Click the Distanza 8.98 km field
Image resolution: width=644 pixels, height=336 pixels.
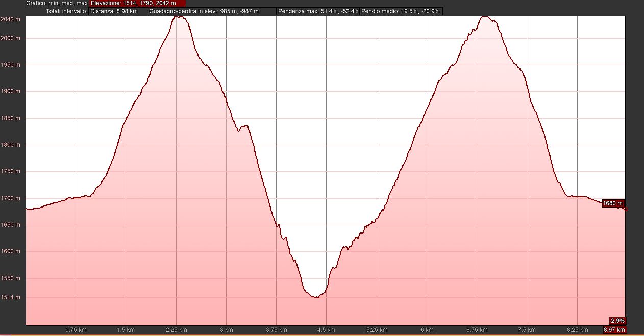117,11
